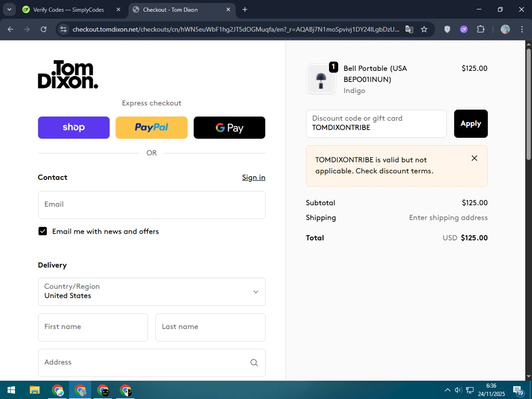Click the Bell Portable product name
This screenshot has height=399, width=532.
(375, 74)
